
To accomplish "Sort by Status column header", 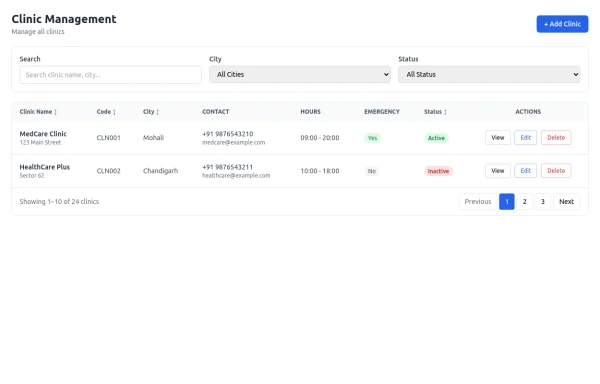I will pyautogui.click(x=435, y=112).
